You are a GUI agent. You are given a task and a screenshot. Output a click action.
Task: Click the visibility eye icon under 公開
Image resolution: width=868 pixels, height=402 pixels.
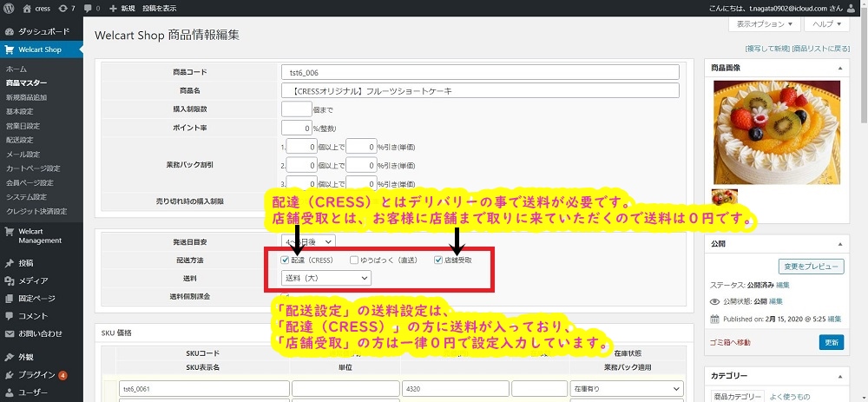click(x=714, y=302)
